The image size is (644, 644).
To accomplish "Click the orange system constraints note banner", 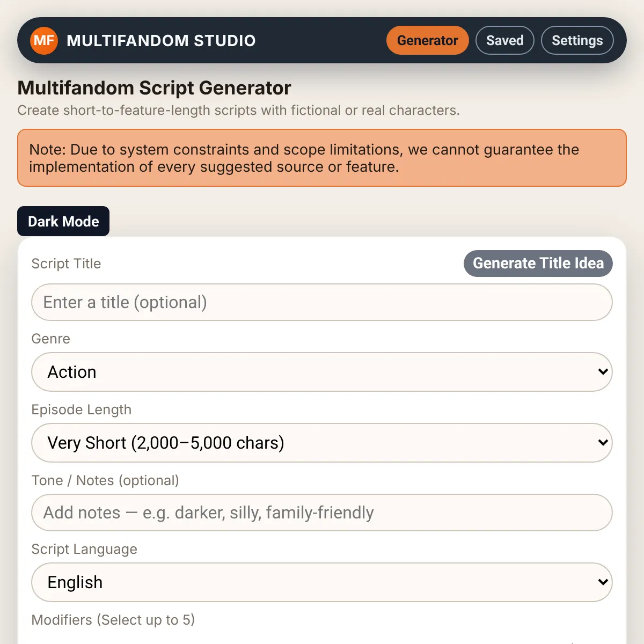I will (x=322, y=158).
